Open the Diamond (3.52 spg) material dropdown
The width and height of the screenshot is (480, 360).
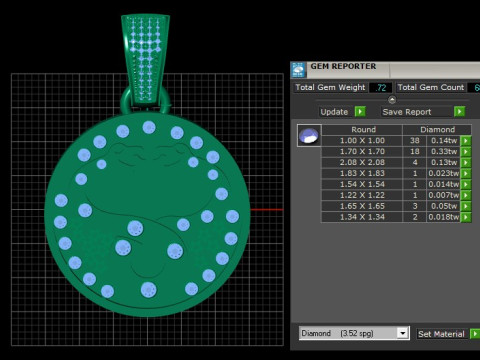point(403,333)
